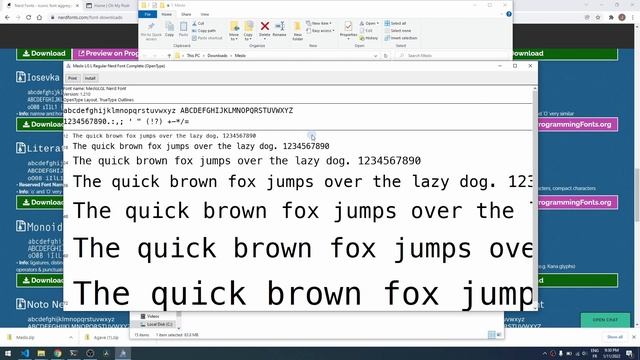Click the Download button below Literation
Screen dimensions: 640x360
click(x=40, y=202)
